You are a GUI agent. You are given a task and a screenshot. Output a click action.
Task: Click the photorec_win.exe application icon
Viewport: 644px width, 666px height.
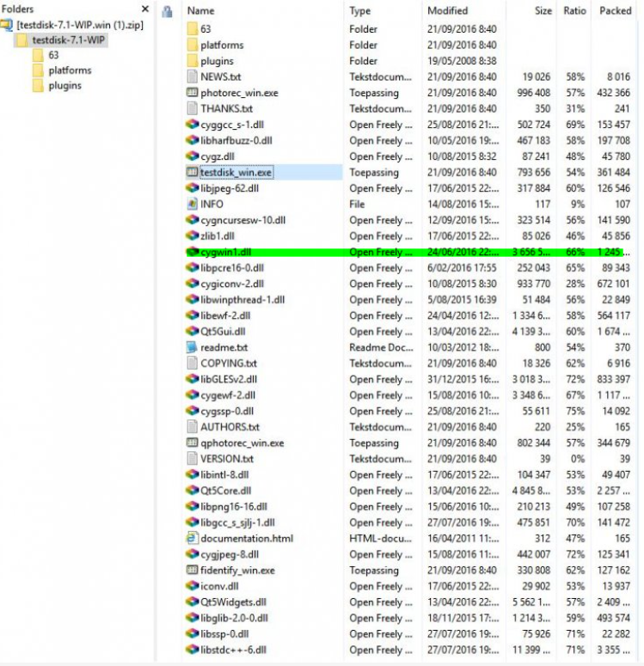(x=192, y=93)
